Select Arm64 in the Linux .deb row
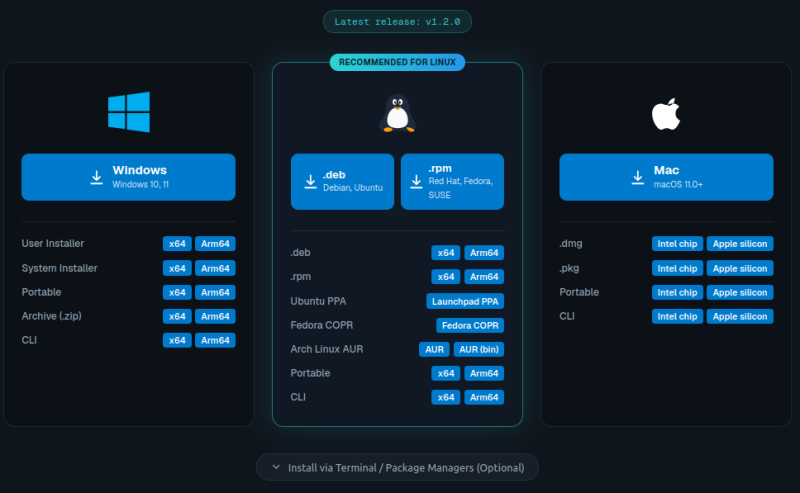The height and width of the screenshot is (493, 800). (x=484, y=253)
